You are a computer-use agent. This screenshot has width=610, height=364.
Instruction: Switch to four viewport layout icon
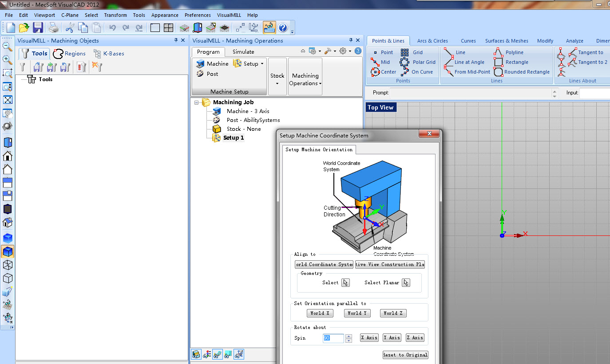pos(168,27)
